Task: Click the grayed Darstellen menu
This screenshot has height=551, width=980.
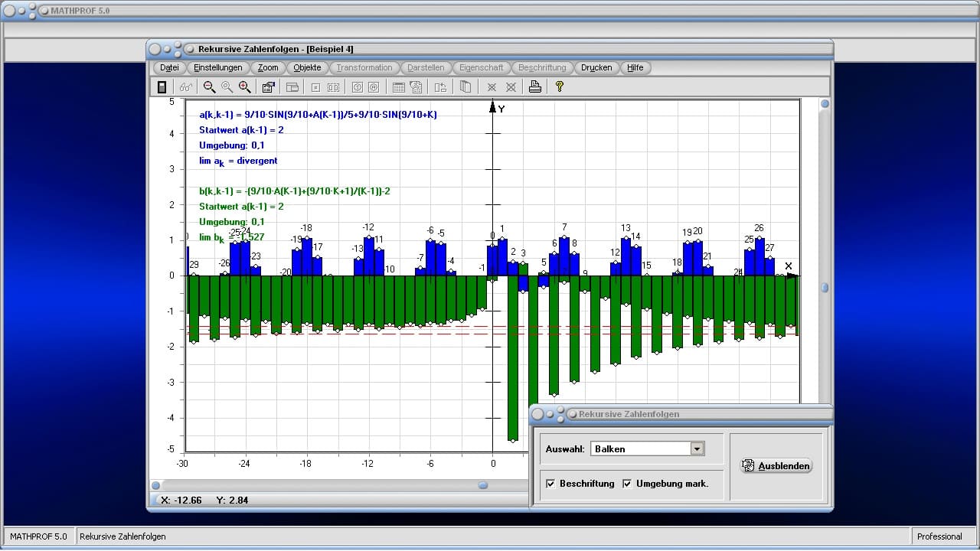Action: coord(426,67)
